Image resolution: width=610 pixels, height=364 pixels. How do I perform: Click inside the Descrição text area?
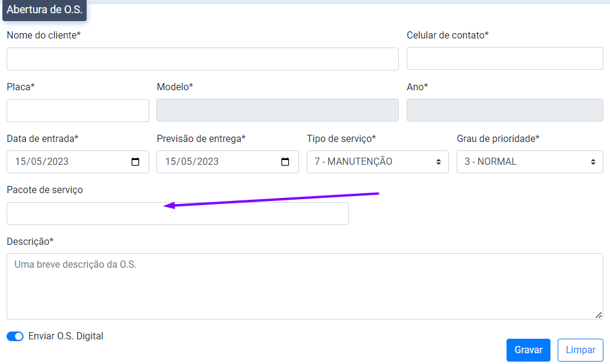coord(304,286)
